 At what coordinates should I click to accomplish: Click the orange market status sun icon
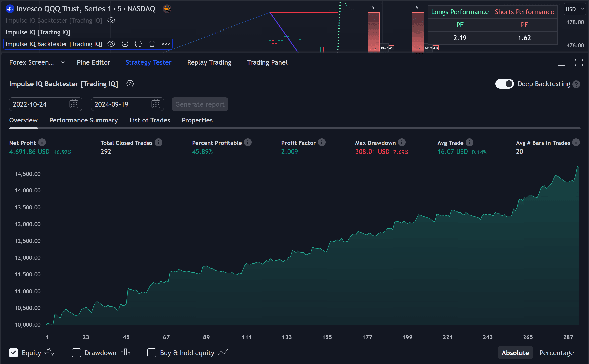point(167,9)
